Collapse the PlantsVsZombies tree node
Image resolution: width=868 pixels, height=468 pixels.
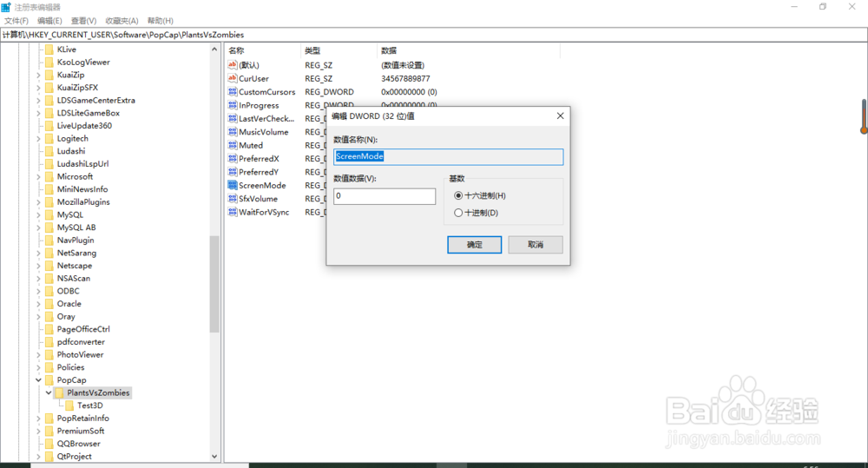pos(49,392)
